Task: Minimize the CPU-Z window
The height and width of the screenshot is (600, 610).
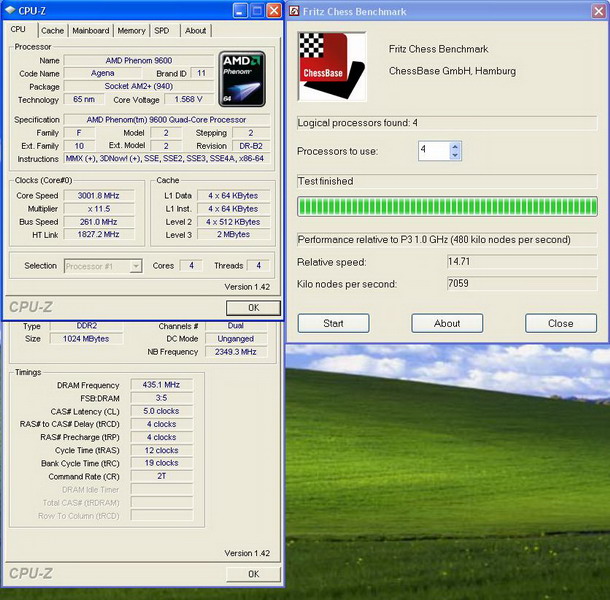Action: click(240, 11)
